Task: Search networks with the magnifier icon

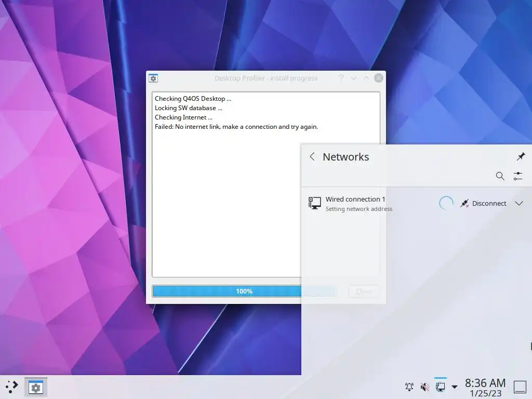Action: click(500, 176)
